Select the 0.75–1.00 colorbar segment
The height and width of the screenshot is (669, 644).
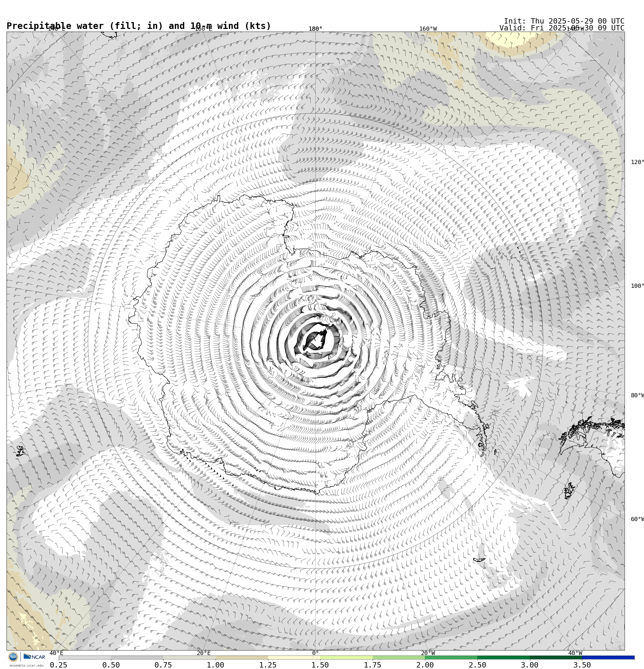189,657
